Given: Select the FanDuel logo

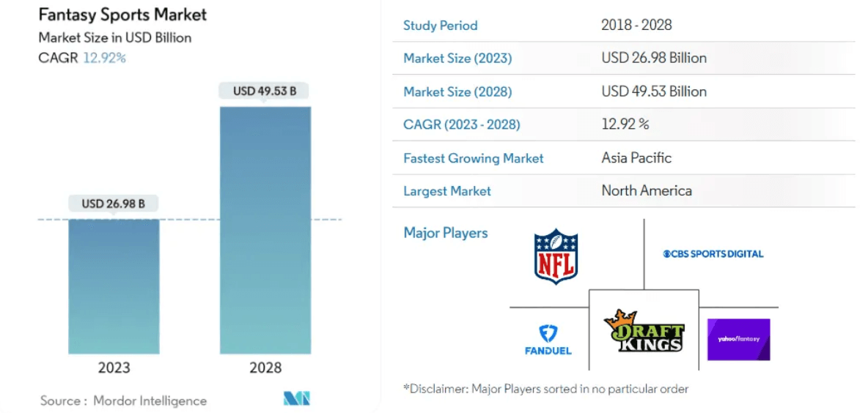Looking at the screenshot, I should pos(548,339).
